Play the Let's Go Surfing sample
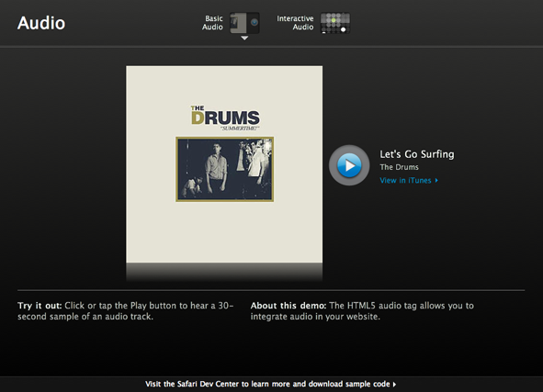 [349, 165]
